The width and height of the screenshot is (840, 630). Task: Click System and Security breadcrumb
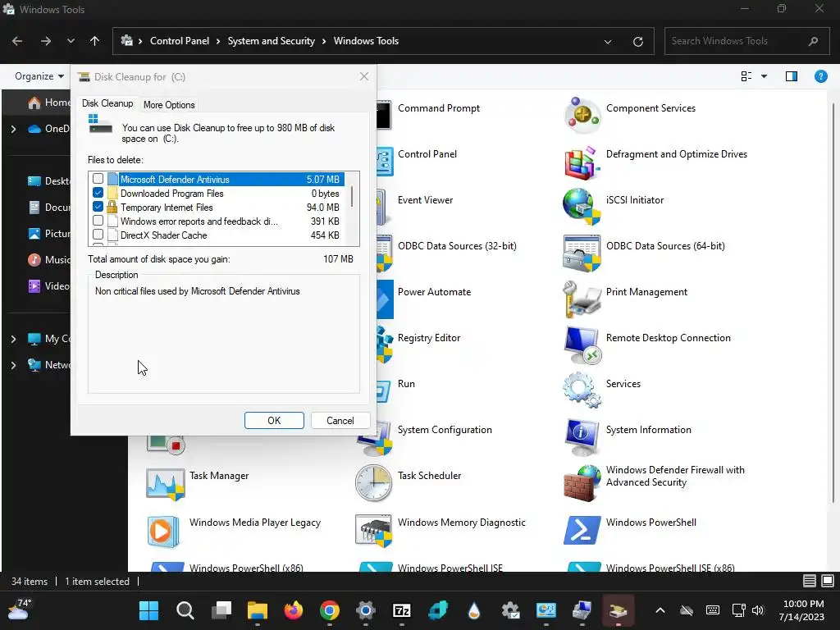tap(271, 41)
